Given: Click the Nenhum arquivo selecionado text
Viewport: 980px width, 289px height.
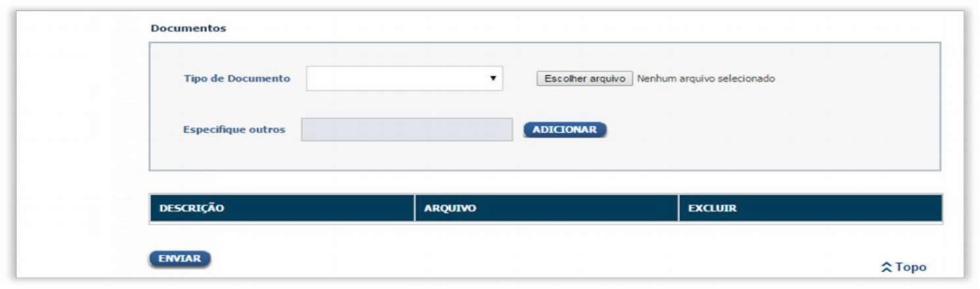Looking at the screenshot, I should (x=706, y=78).
